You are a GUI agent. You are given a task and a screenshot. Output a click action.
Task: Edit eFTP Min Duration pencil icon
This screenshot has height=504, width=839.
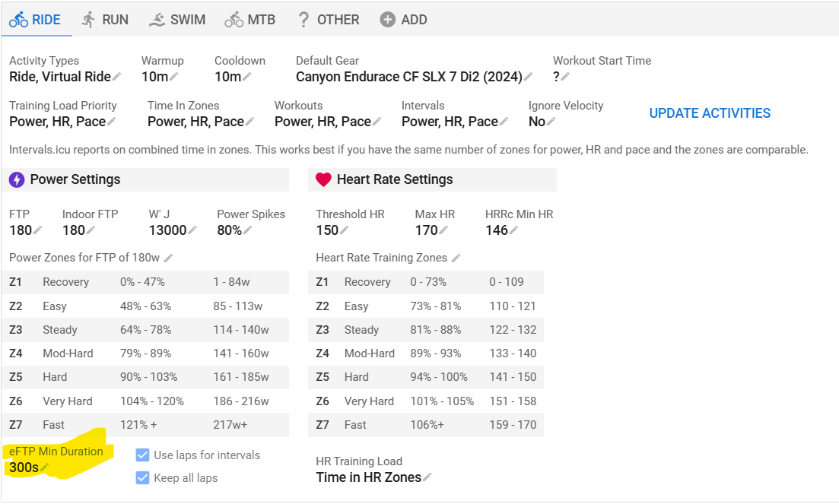(x=44, y=468)
